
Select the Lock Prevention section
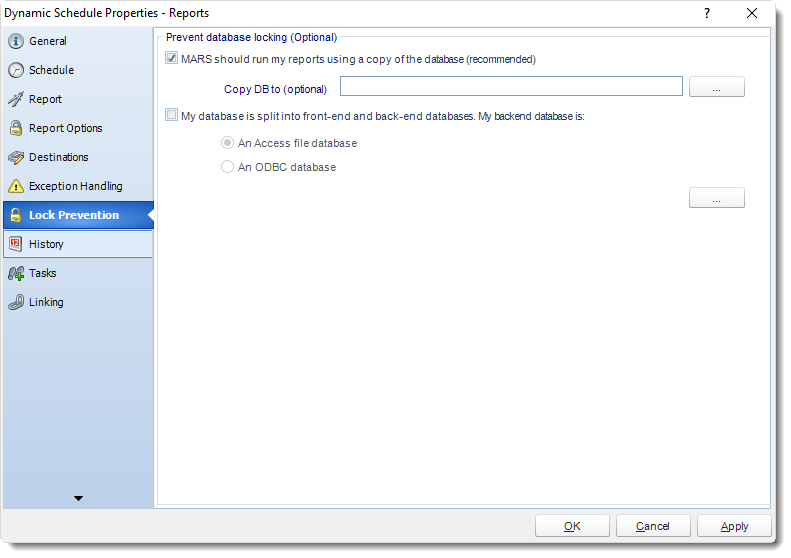point(78,215)
